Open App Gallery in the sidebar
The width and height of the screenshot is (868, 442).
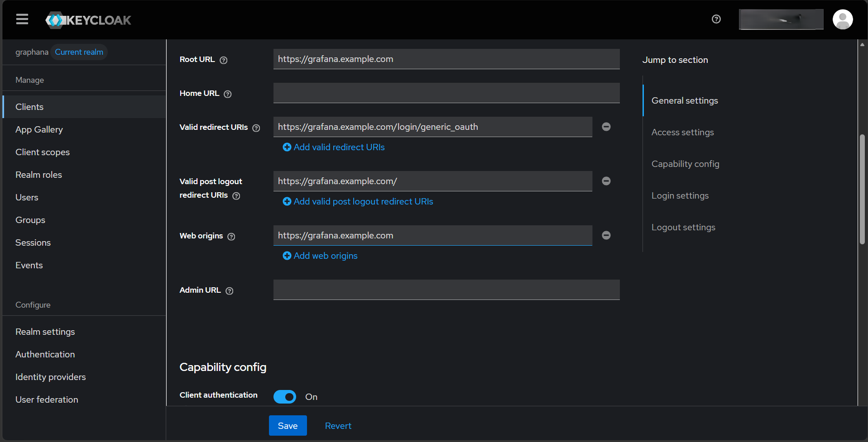84,129
